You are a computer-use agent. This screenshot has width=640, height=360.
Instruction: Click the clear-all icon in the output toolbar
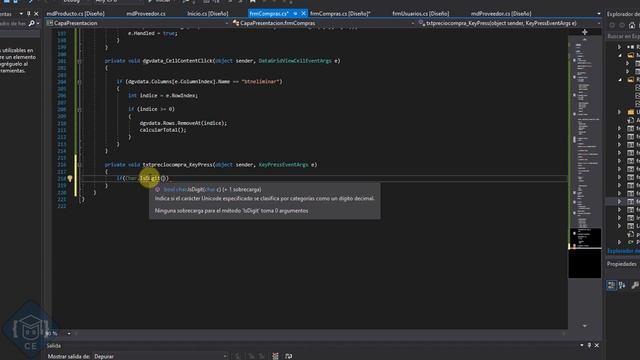point(275,356)
